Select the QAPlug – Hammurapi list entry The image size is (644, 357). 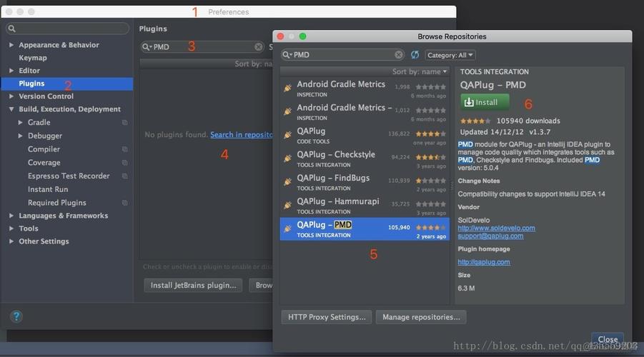[x=365, y=206]
